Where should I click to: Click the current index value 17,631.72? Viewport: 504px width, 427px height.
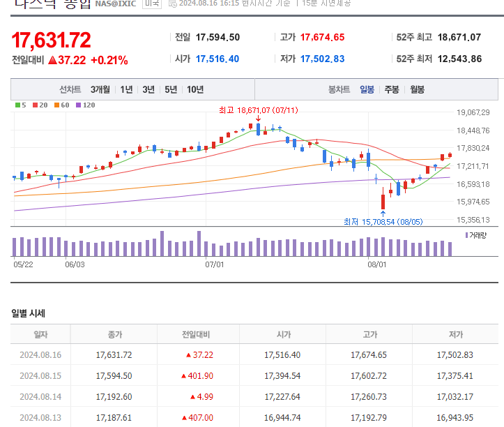[51, 40]
